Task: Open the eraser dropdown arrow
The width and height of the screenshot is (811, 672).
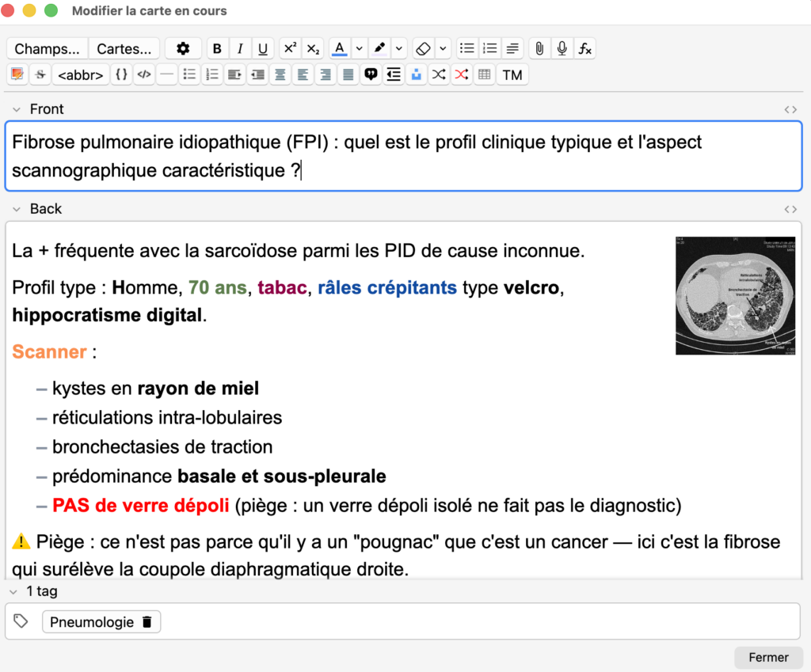Action: pyautogui.click(x=443, y=48)
